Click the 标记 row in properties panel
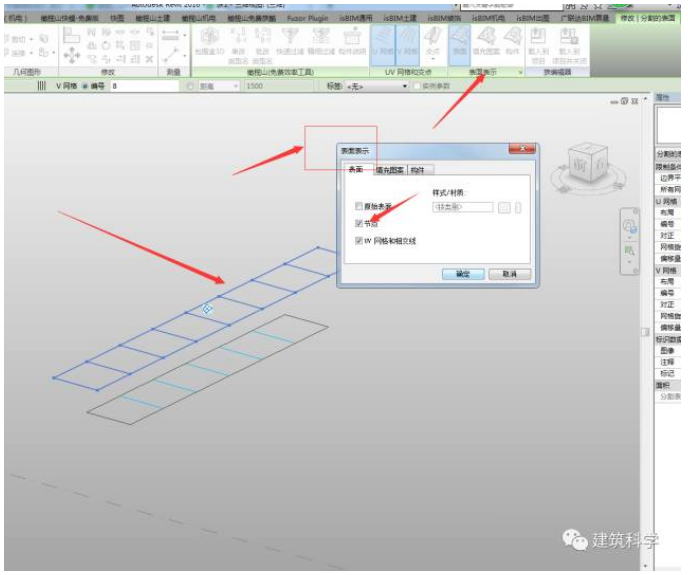The height and width of the screenshot is (575, 688). 668,374
